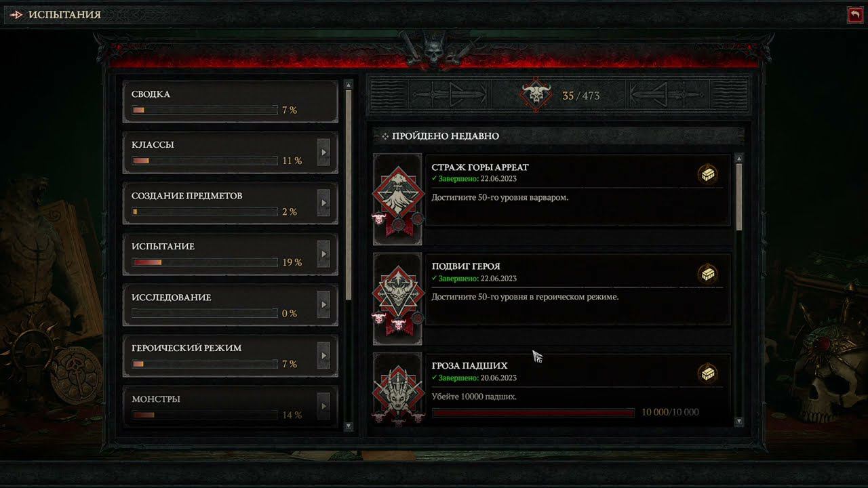Click the horned skull counter icon
The height and width of the screenshot is (488, 868).
(x=536, y=96)
